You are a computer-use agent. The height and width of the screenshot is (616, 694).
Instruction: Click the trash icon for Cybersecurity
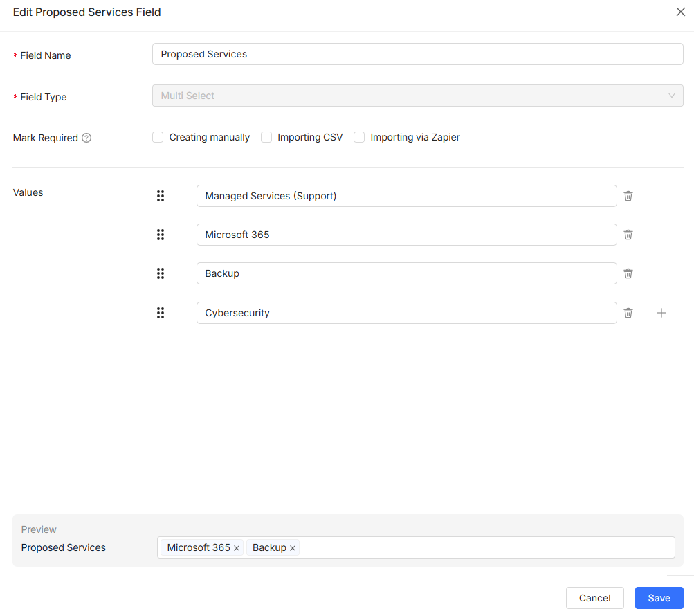[628, 313]
